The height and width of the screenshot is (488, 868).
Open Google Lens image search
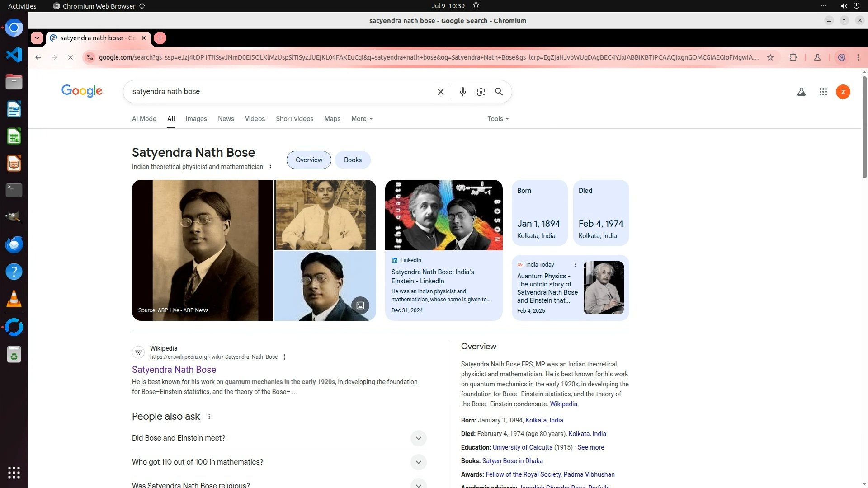[x=481, y=92]
